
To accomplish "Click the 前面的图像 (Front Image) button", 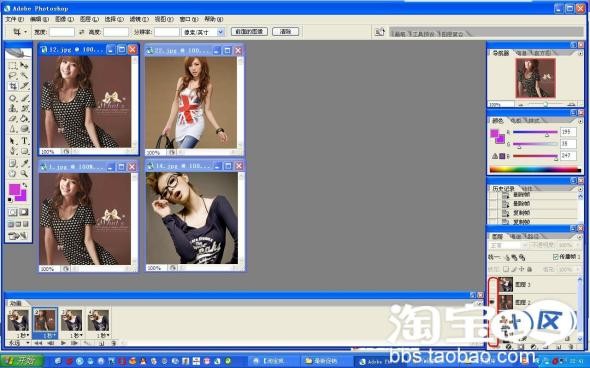I will (249, 32).
